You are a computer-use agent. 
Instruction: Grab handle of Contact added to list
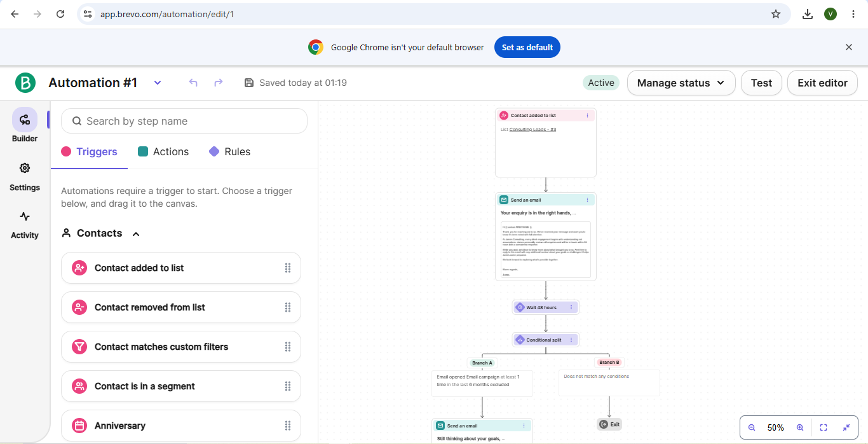coord(288,268)
